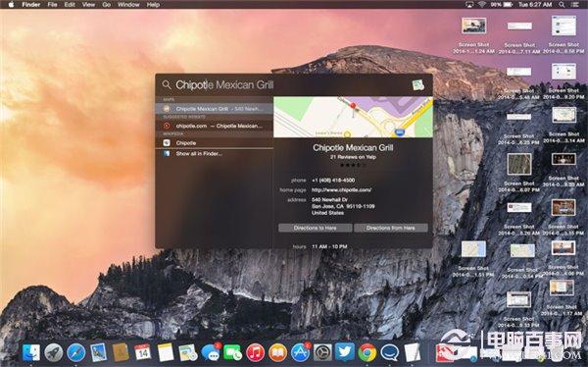Image resolution: width=588 pixels, height=367 pixels.
Task: Select the Chipotle Wikipedia result
Action: click(x=214, y=142)
